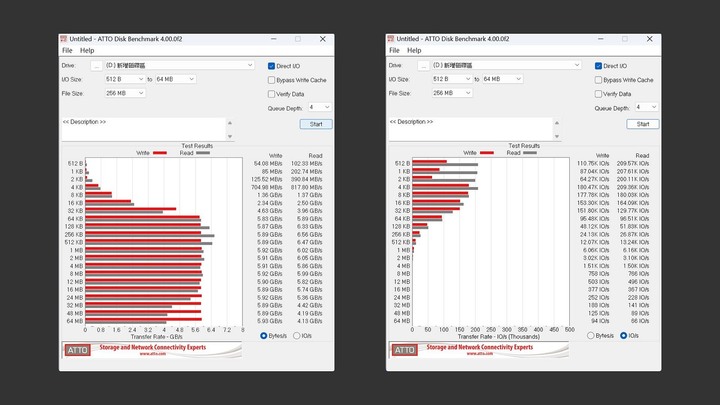Open Drive dropdown in left window

point(179,65)
